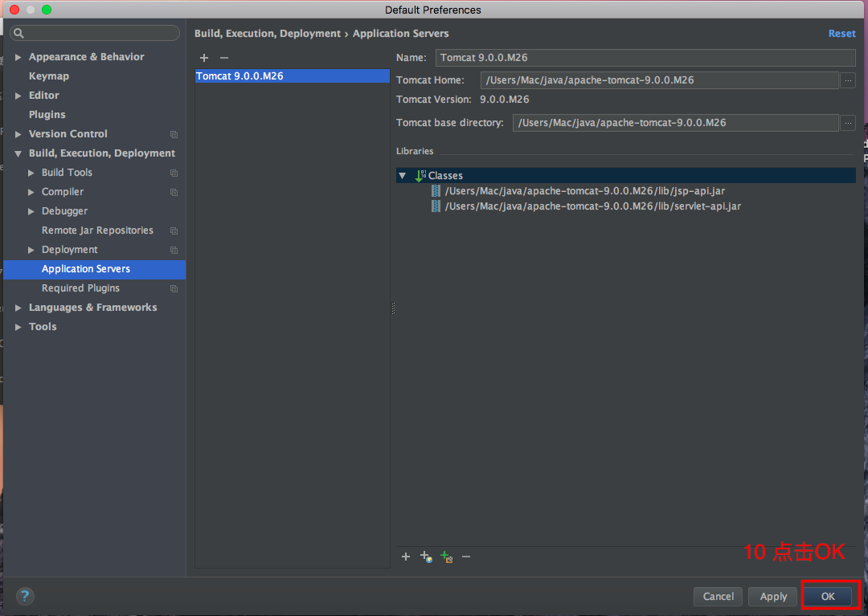
Task: Expand Compiler subsection
Action: click(x=31, y=193)
